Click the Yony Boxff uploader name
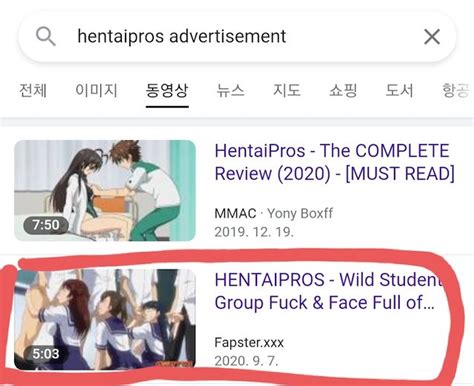This screenshot has width=474, height=386. (x=300, y=213)
